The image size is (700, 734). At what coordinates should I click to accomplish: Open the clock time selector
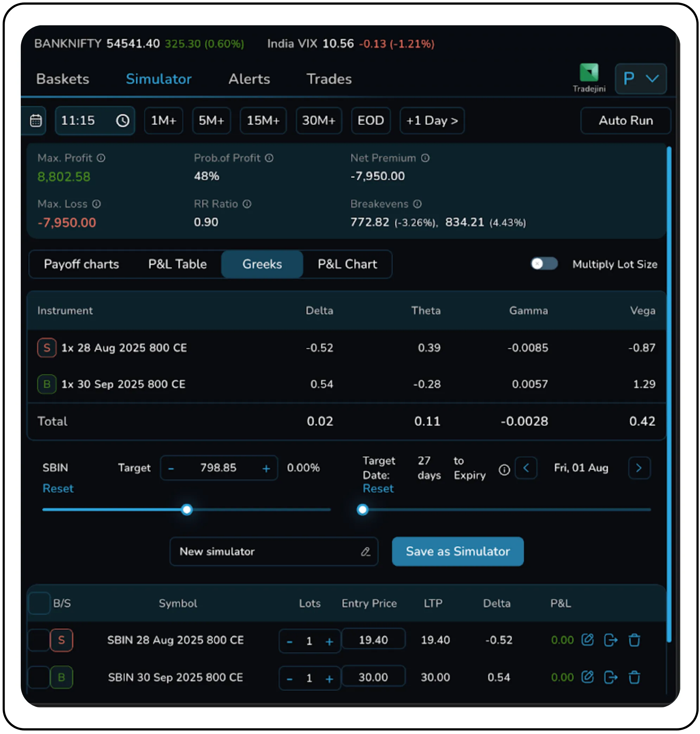[x=122, y=121]
